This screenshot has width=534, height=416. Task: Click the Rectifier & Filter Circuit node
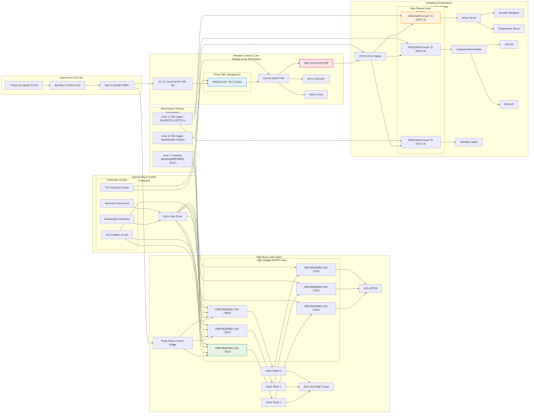(x=67, y=85)
